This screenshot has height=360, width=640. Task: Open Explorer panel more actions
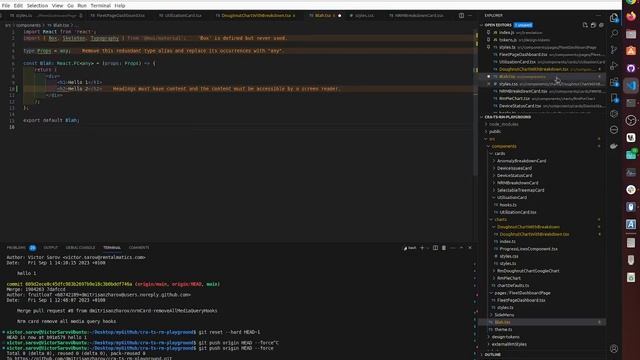click(599, 16)
